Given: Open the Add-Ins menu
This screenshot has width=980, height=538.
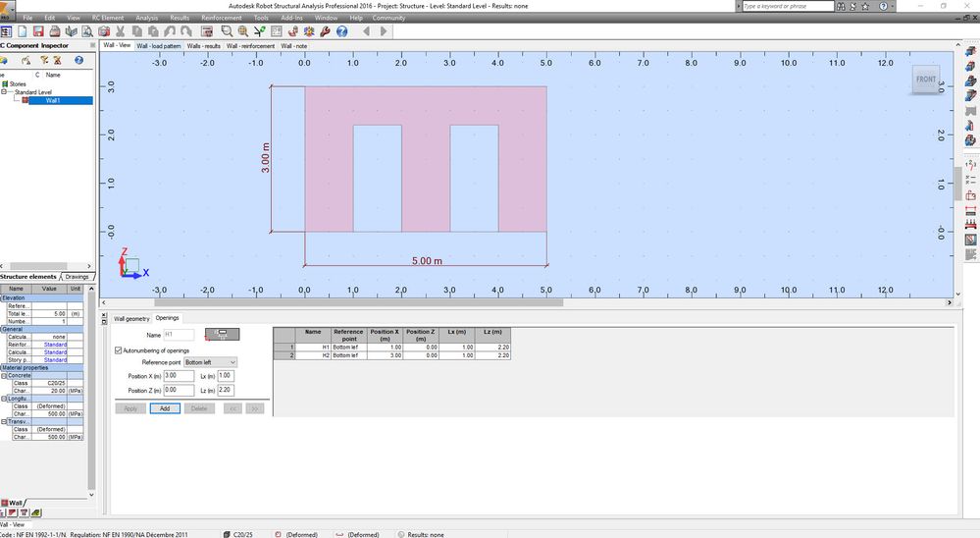Looking at the screenshot, I should tap(292, 18).
